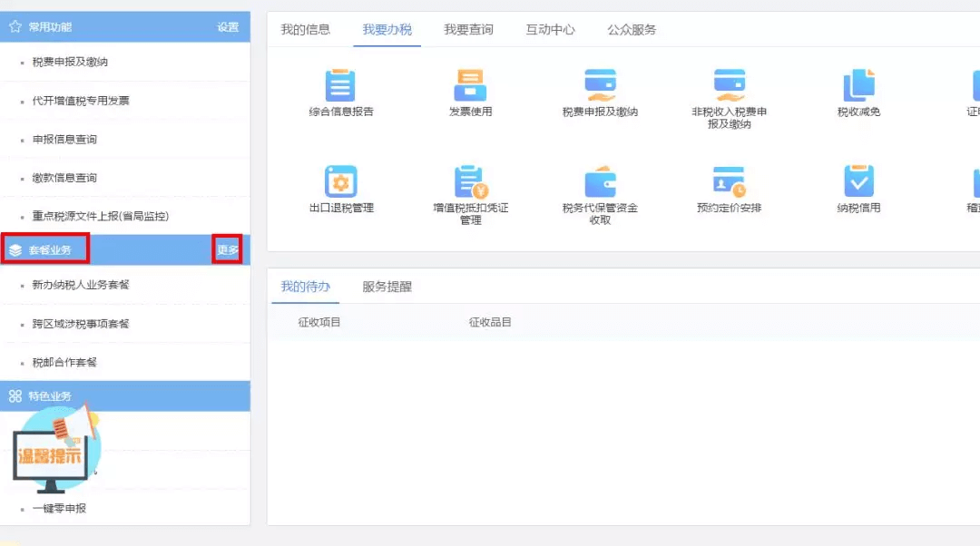This screenshot has height=546, width=980.
Task: Click the layers icon beside 套餐业务
Action: point(15,250)
